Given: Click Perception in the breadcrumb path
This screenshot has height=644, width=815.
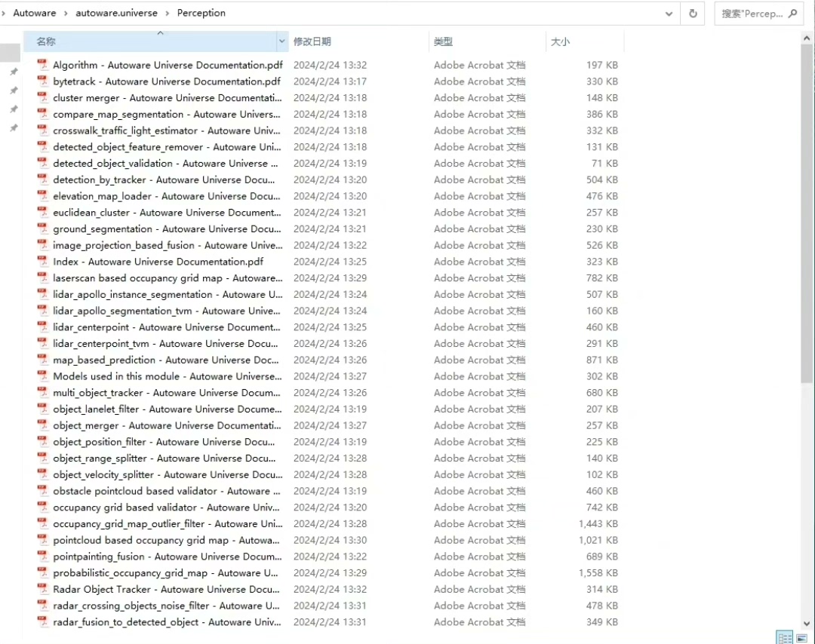Looking at the screenshot, I should [x=201, y=13].
